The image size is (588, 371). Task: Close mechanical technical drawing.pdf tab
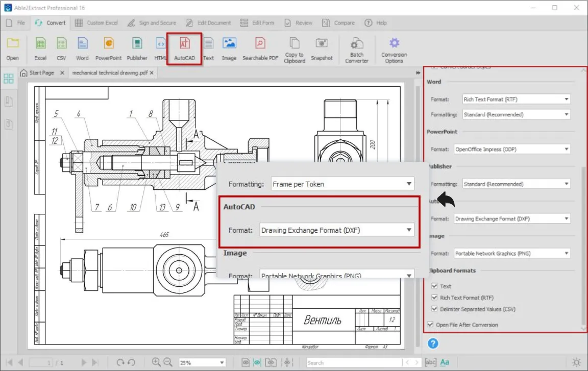(x=152, y=72)
